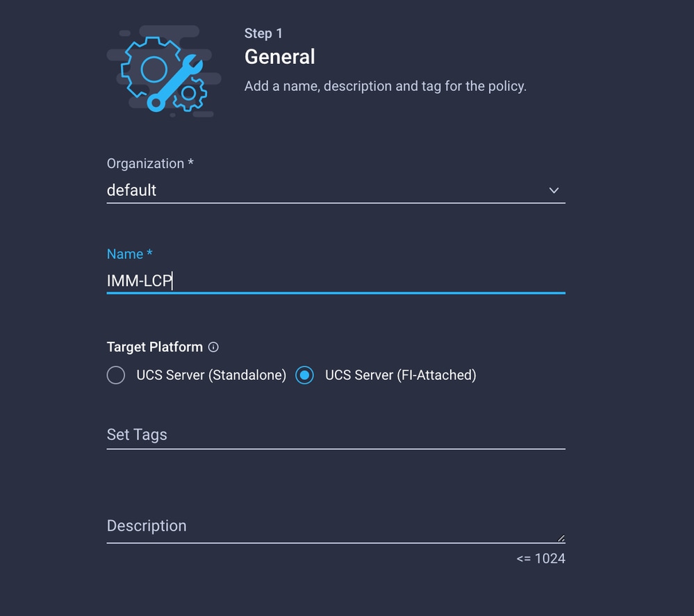Select UCS Server (Standalone) radio button
This screenshot has height=616, width=694.
point(116,375)
